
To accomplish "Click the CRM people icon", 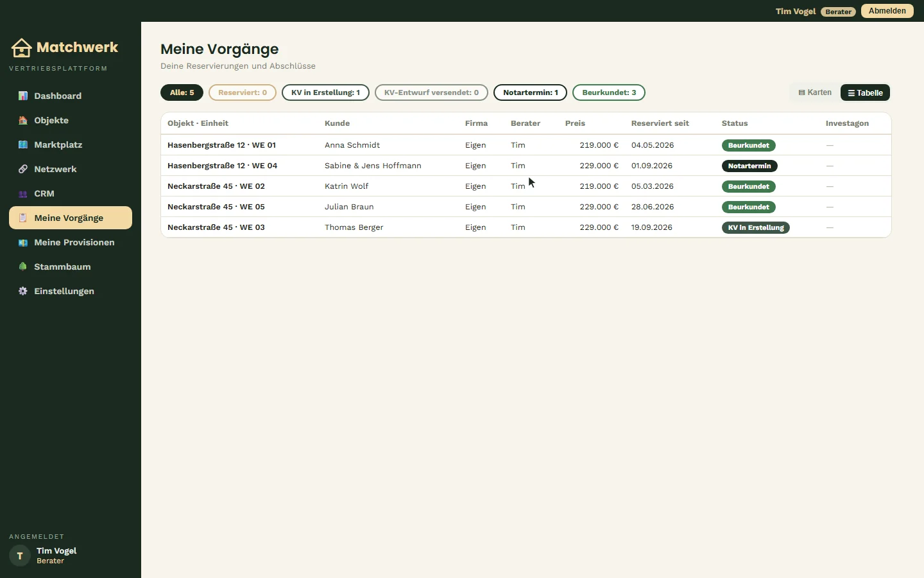I will 23,193.
